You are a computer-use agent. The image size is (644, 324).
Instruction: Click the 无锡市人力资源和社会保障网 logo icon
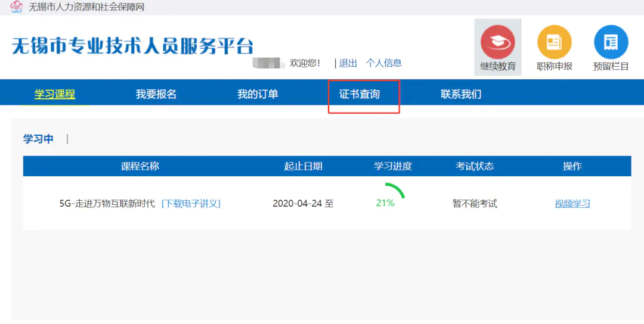[x=16, y=7]
